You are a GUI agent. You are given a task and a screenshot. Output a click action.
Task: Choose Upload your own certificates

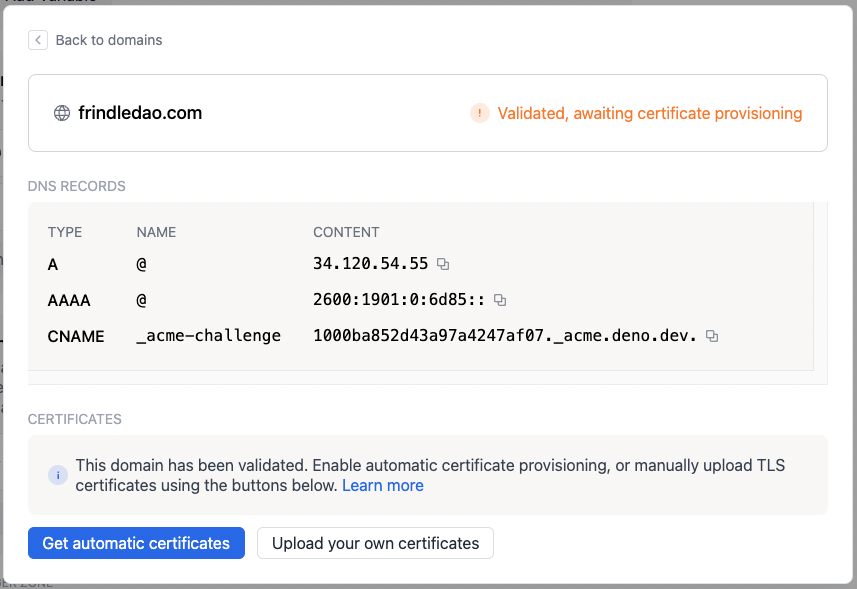[375, 543]
